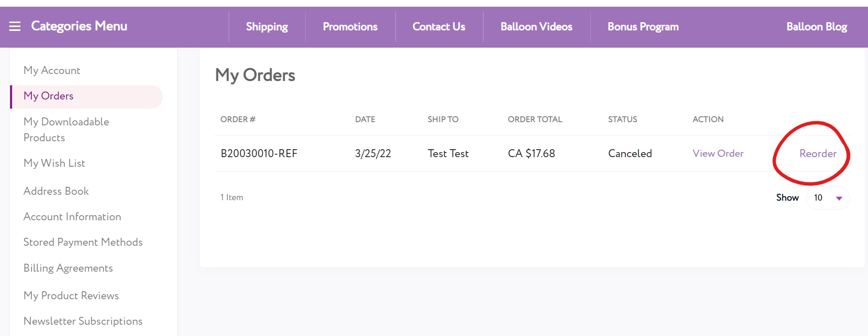Open Account Information in the sidebar
868x336 pixels.
72,216
